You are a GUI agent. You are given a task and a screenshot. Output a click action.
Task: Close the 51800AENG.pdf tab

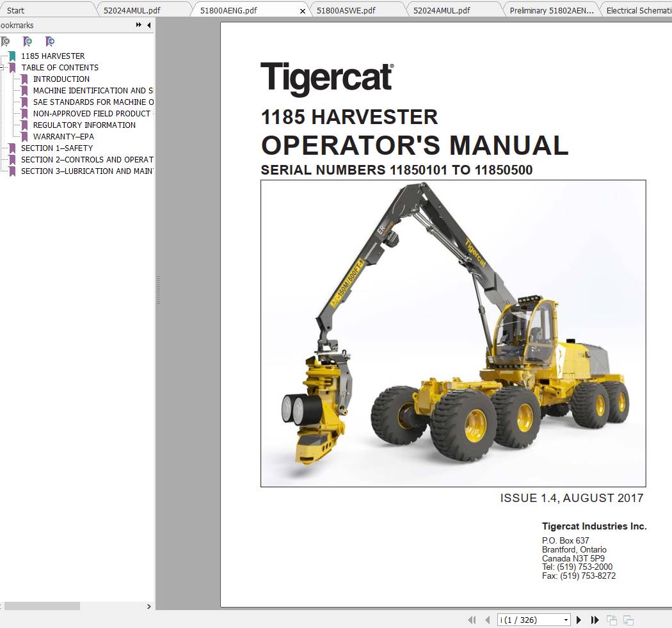point(302,11)
